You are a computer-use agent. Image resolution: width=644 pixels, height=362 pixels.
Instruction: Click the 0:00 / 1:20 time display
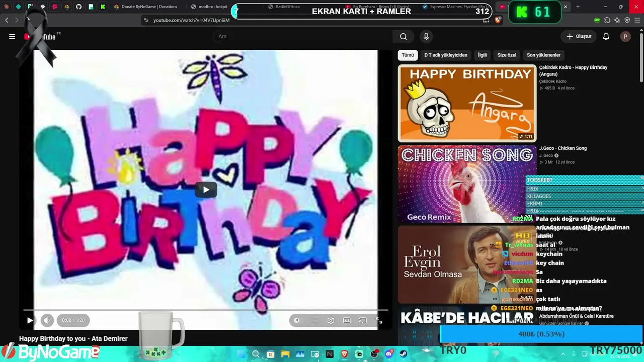click(73, 320)
